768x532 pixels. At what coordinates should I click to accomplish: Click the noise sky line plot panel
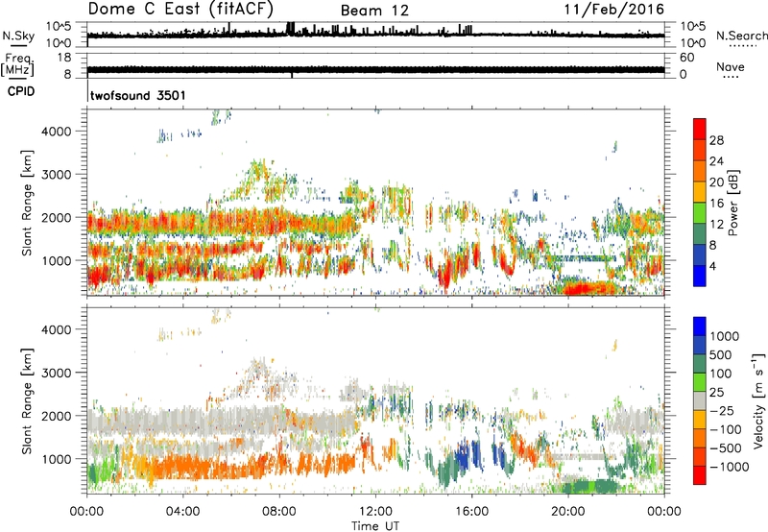click(x=375, y=35)
